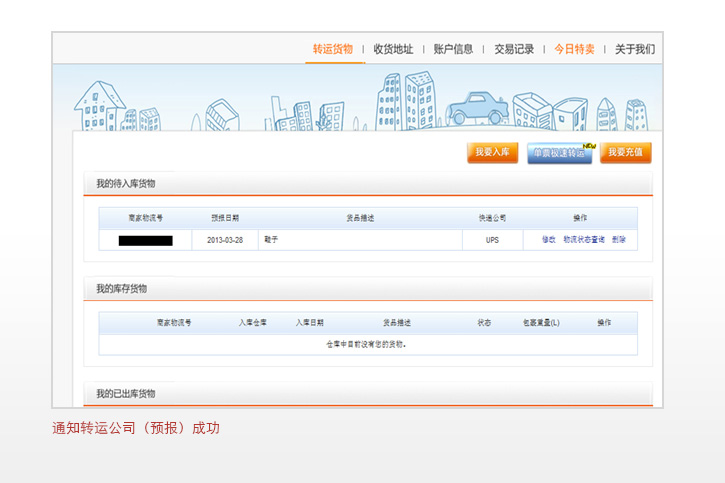Click the blue 单票极速转运 button
Image resolution: width=725 pixels, height=483 pixels.
coord(558,153)
